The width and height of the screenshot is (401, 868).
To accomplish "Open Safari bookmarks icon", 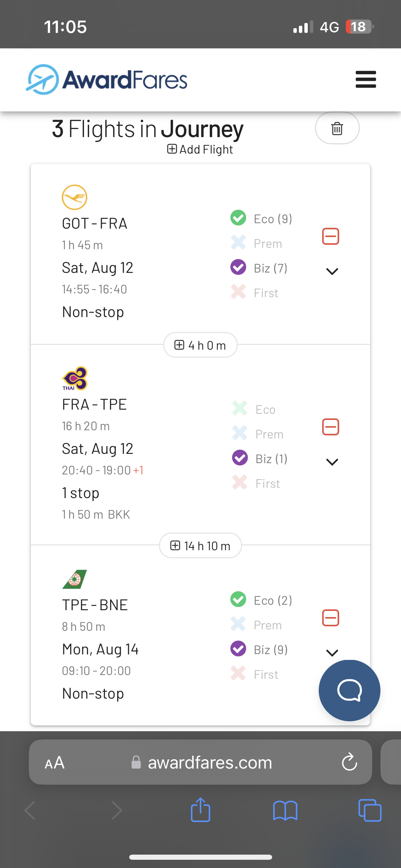I will pos(285,810).
